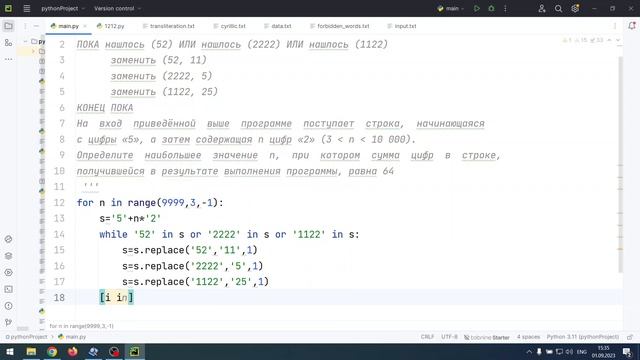Open Windows notification center
This screenshot has height=360, width=640.
[627, 351]
